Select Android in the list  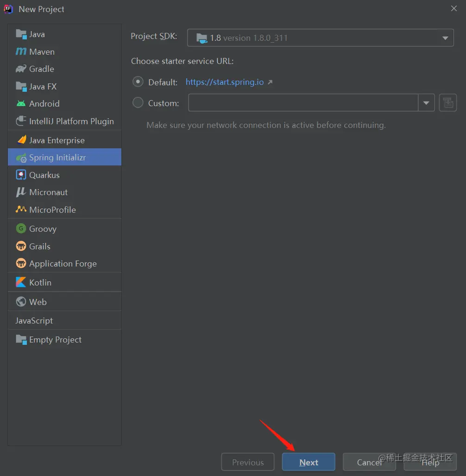65,103
